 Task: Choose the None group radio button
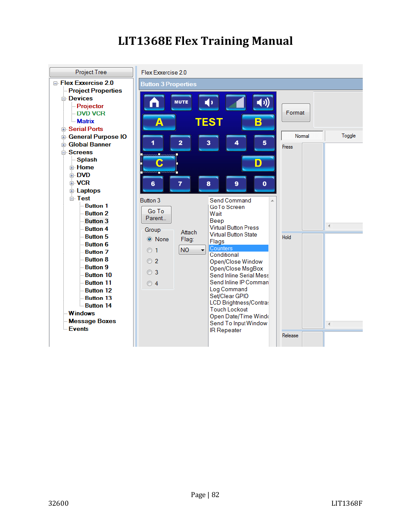pos(149,239)
